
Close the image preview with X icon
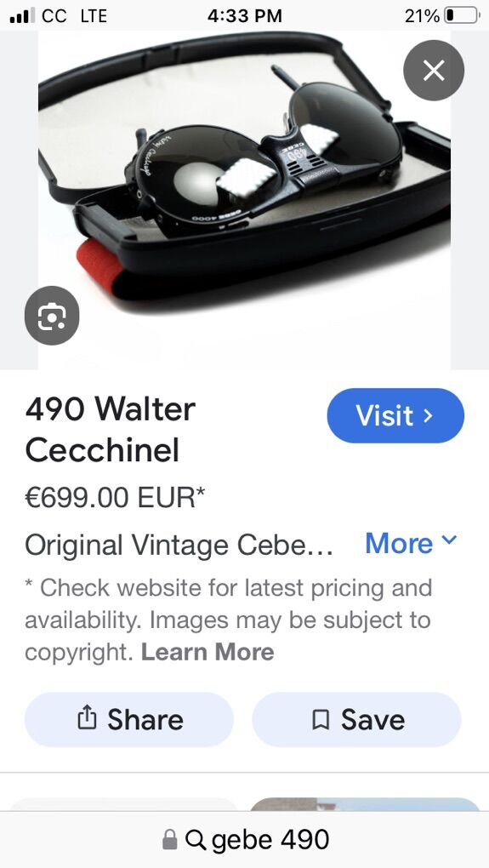[x=434, y=71]
